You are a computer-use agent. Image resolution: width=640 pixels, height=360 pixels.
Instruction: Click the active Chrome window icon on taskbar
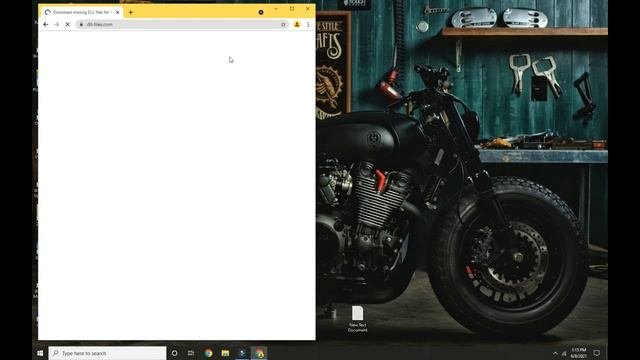(259, 353)
